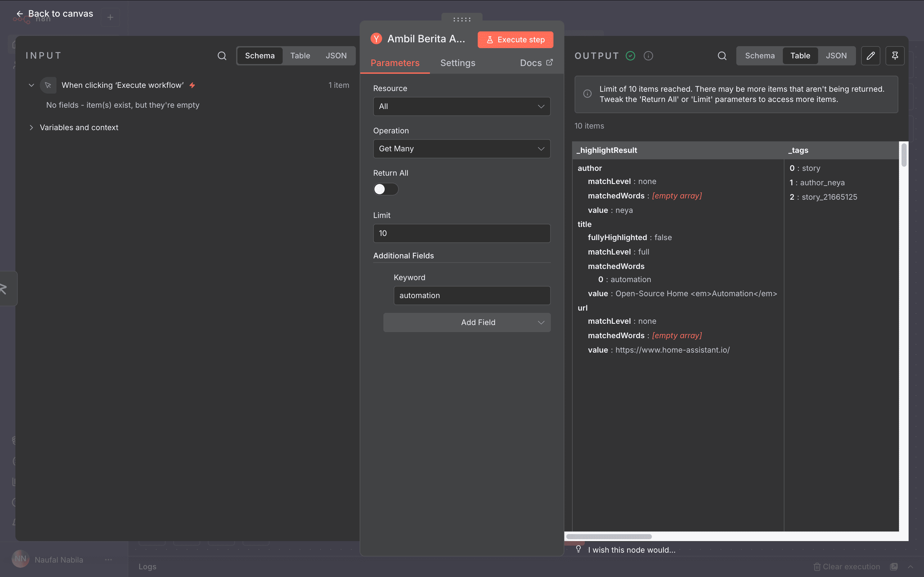This screenshot has height=577, width=924.
Task: Click the Keyword input field
Action: click(472, 295)
